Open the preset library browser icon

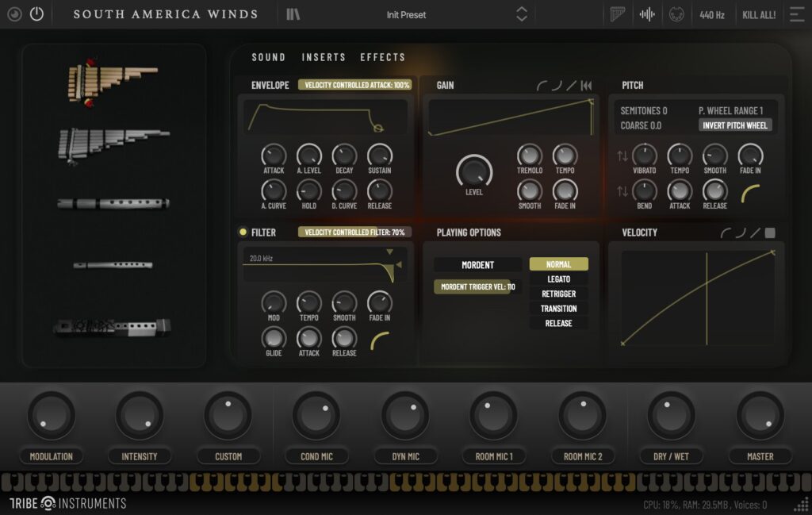[x=293, y=14]
